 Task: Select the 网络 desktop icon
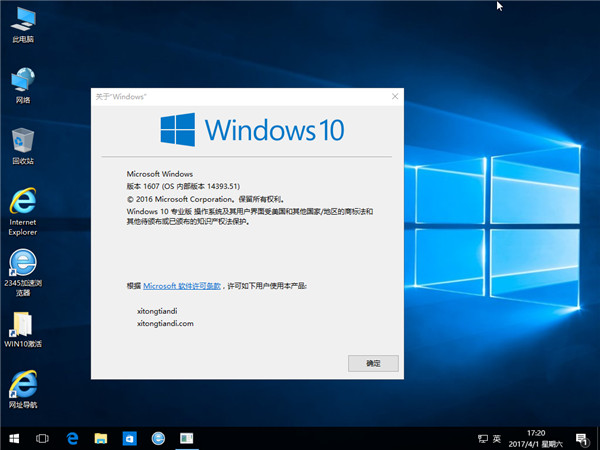point(23,85)
